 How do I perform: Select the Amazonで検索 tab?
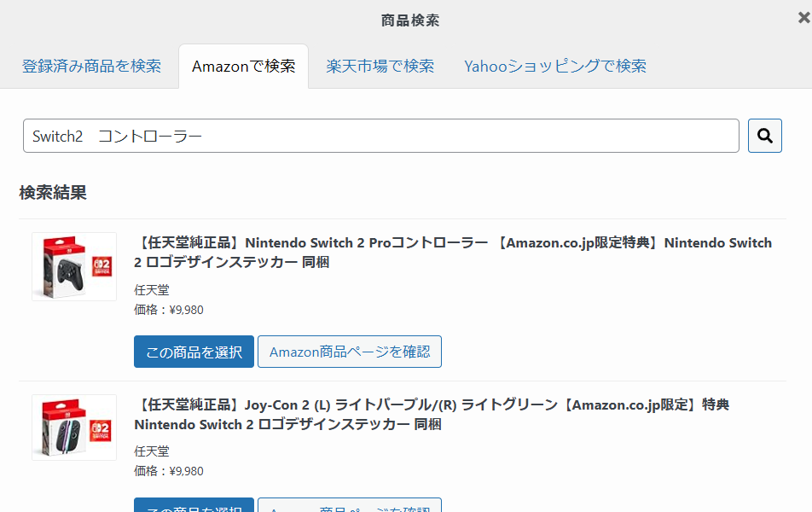pos(243,66)
